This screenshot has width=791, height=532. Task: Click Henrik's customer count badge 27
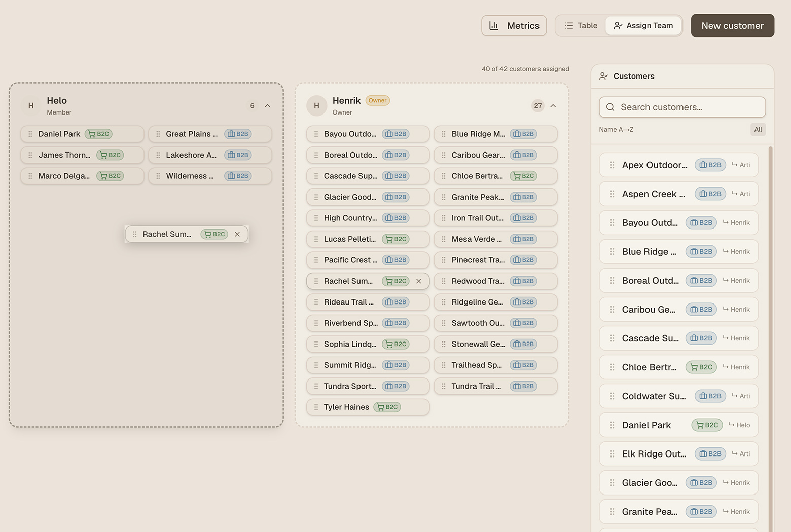538,106
